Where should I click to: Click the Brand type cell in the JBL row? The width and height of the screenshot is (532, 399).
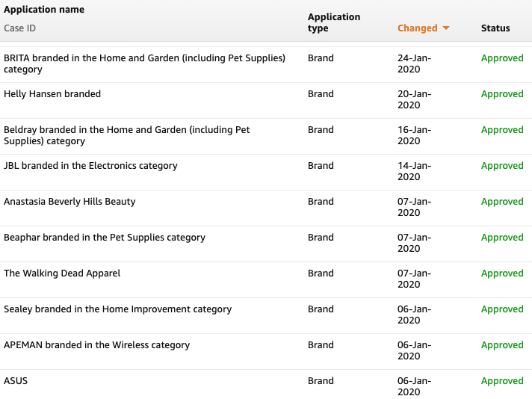click(x=321, y=166)
